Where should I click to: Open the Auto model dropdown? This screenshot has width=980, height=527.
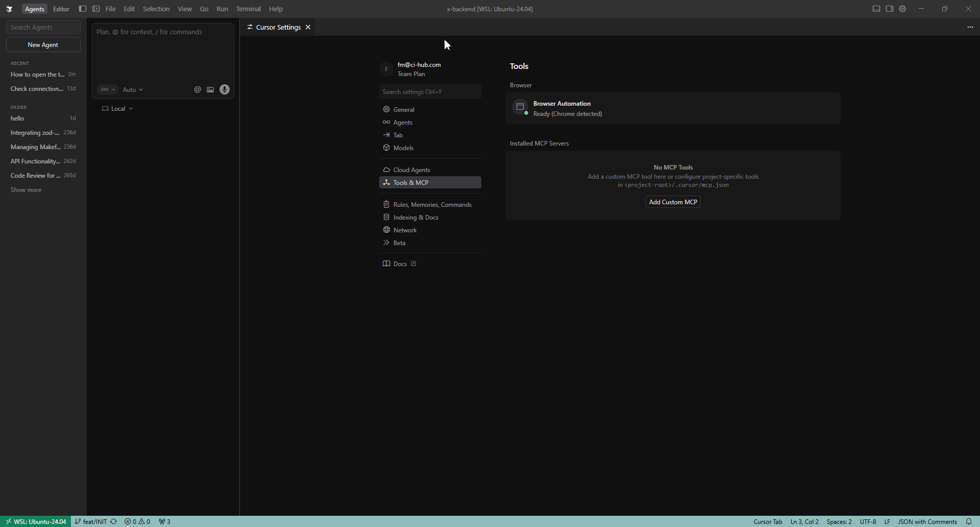coord(133,90)
